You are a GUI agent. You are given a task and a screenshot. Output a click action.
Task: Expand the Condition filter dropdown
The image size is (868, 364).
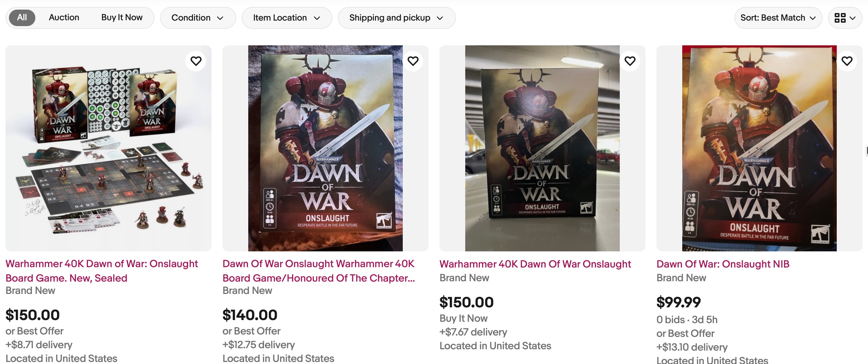197,18
